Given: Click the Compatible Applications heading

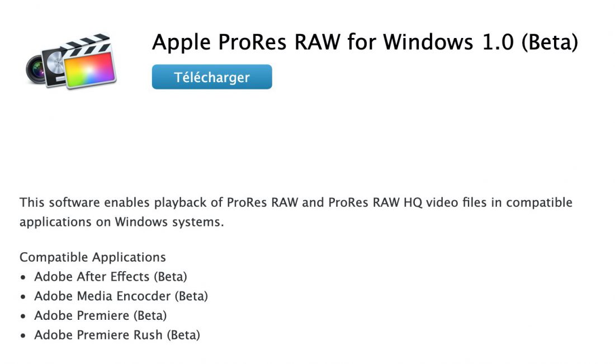Looking at the screenshot, I should click(92, 257).
